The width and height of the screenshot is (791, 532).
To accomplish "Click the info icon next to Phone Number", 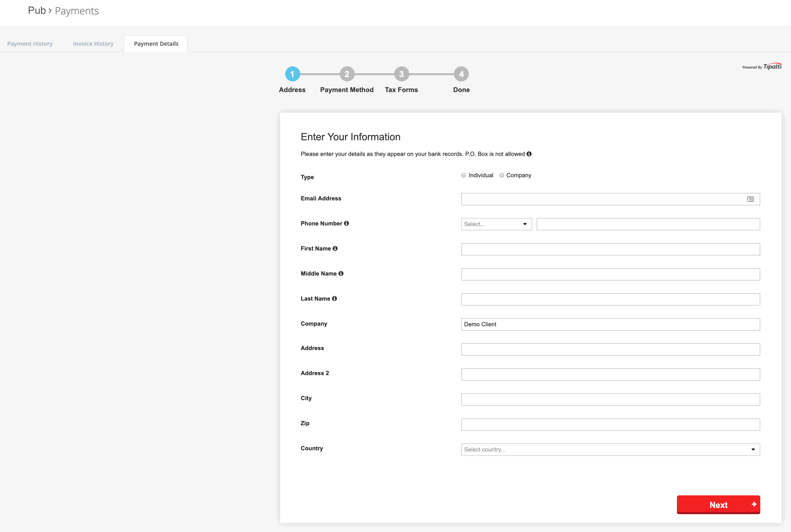I will 347,224.
